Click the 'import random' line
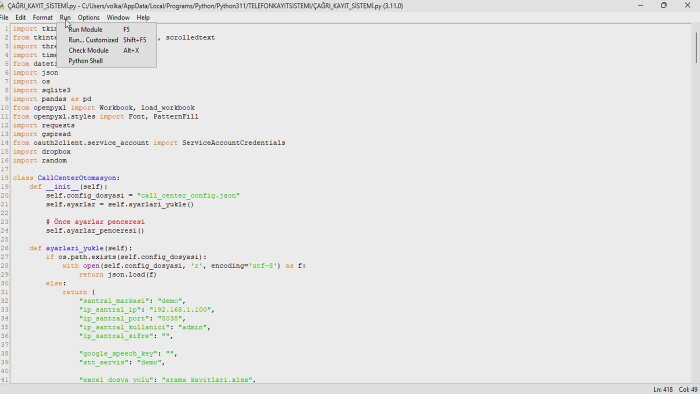Screen dimensions: 700x394 (x=40, y=161)
